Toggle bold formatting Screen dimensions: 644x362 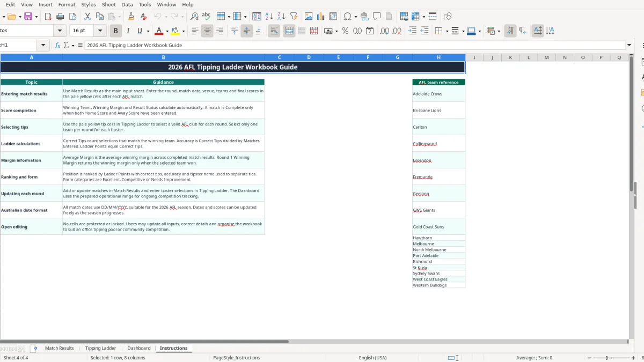[115, 31]
